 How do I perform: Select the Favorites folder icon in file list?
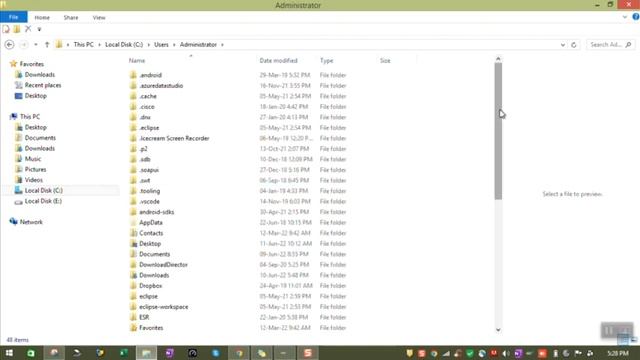click(x=133, y=328)
